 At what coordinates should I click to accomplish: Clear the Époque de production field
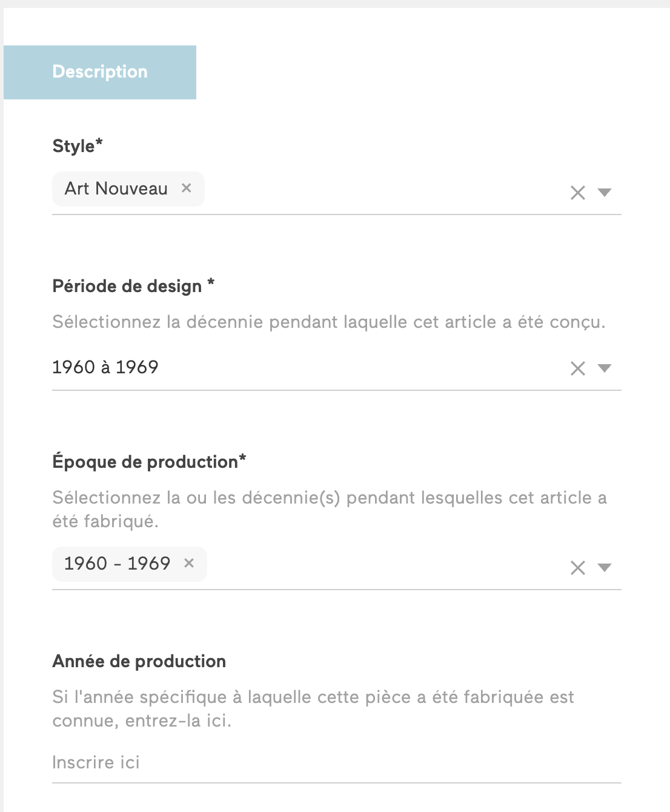577,568
